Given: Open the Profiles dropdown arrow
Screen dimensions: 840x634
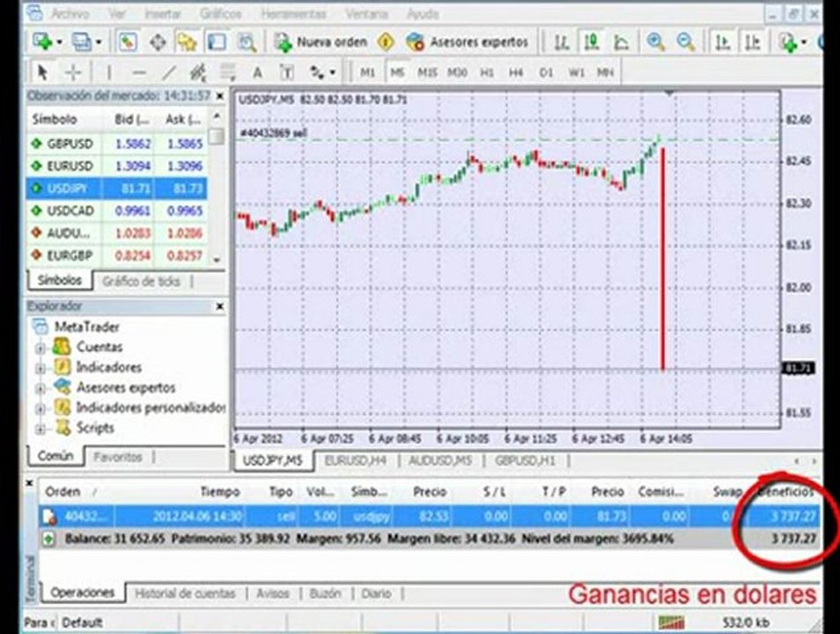Looking at the screenshot, I should click(x=99, y=41).
